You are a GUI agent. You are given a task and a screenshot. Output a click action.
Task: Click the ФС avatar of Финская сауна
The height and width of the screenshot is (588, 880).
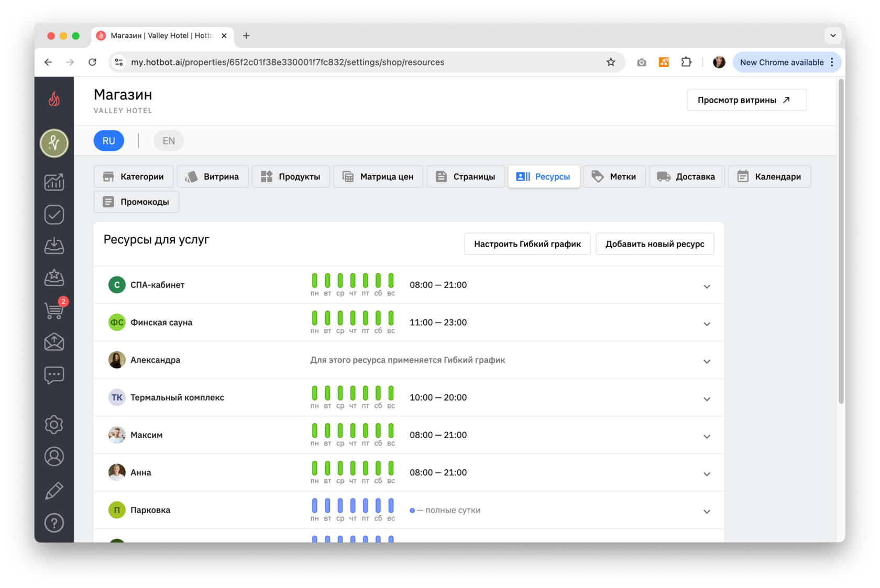[x=117, y=322]
